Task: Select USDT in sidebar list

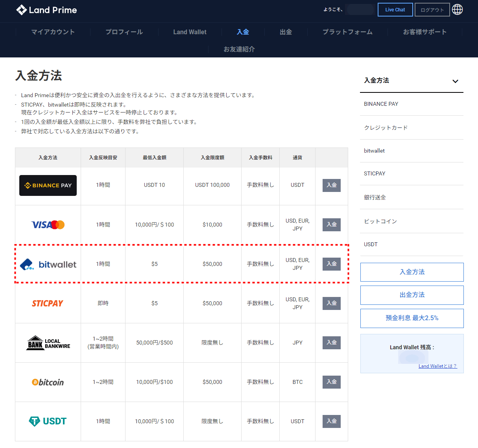Action: point(412,244)
